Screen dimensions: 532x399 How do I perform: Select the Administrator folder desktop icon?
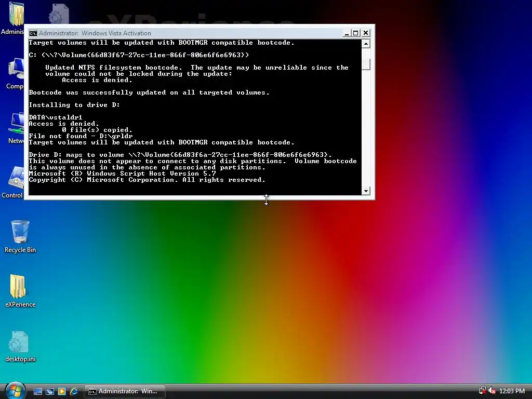[12, 18]
